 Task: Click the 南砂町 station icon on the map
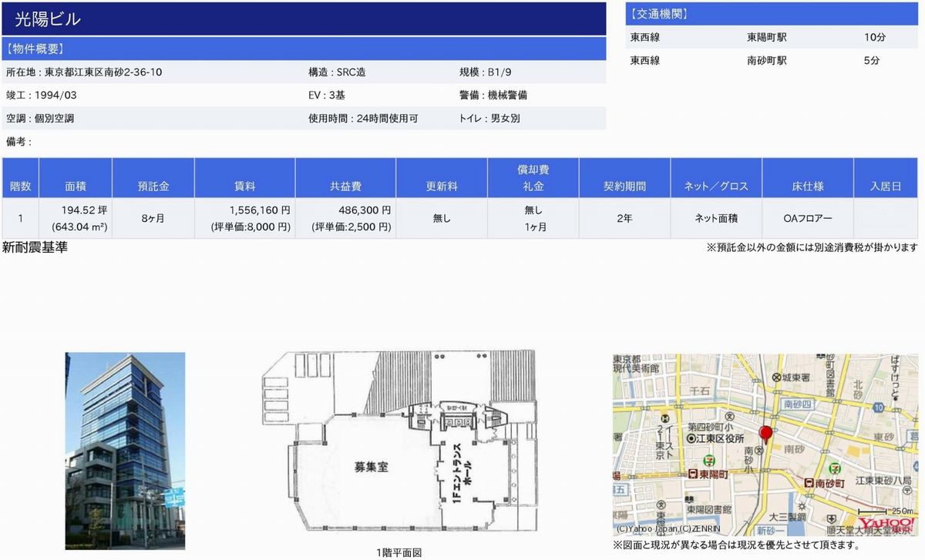(808, 482)
